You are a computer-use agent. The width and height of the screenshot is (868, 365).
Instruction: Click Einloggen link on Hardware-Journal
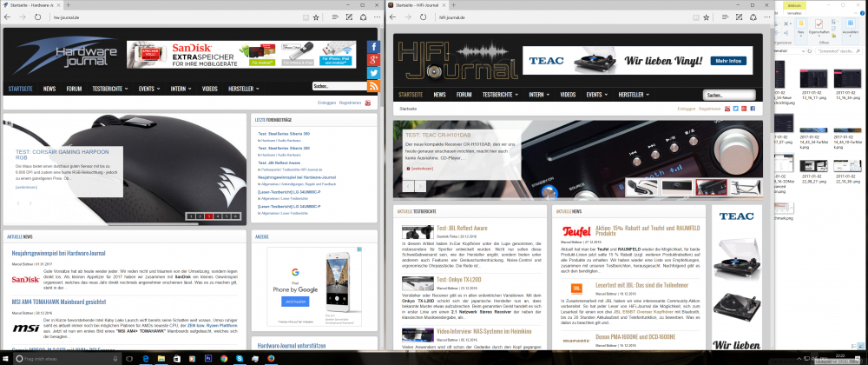point(326,103)
